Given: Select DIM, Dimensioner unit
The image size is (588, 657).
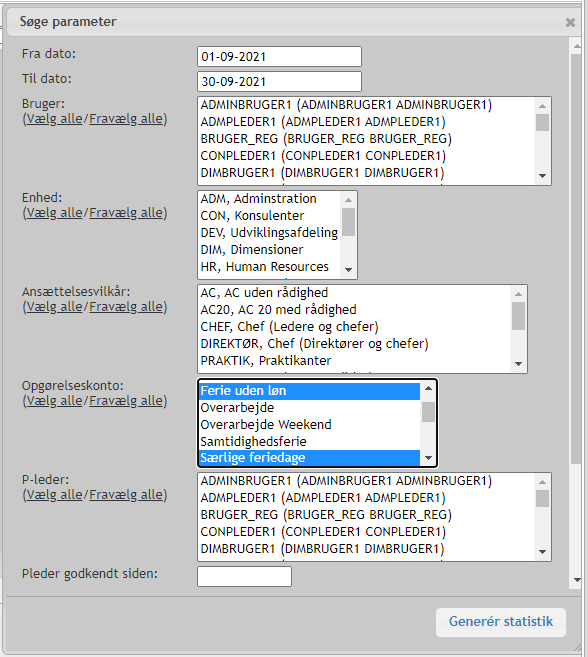Looking at the screenshot, I should pos(269,250).
